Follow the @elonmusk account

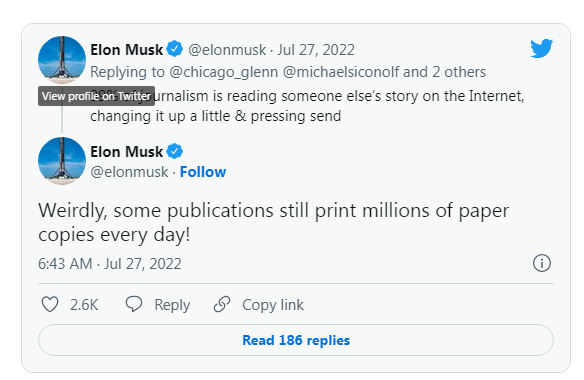point(203,172)
